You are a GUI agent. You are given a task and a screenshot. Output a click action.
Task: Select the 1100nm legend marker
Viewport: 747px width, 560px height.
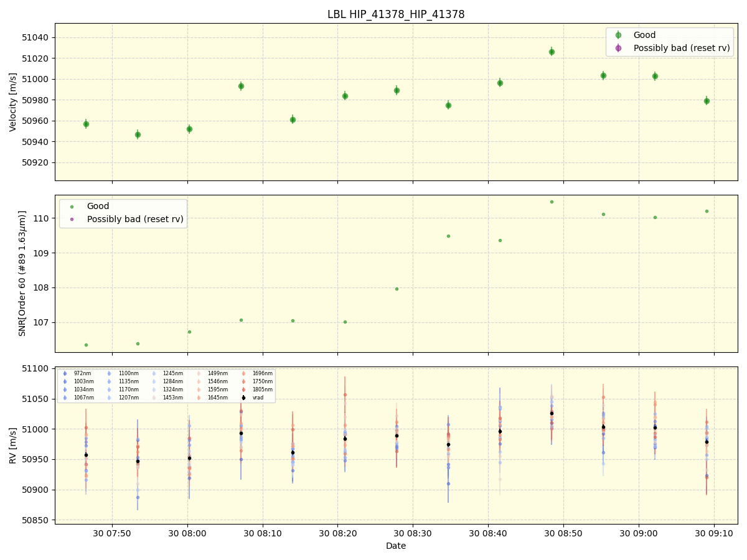pyautogui.click(x=110, y=373)
